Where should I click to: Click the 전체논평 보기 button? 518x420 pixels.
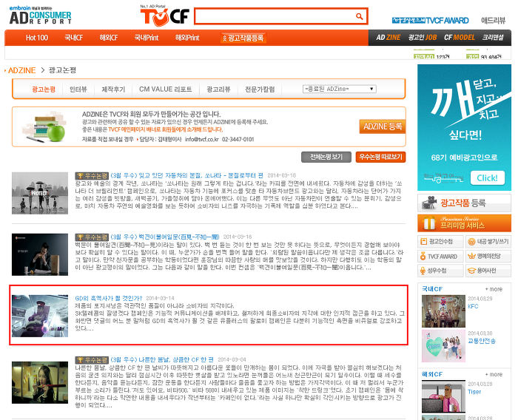326,157
